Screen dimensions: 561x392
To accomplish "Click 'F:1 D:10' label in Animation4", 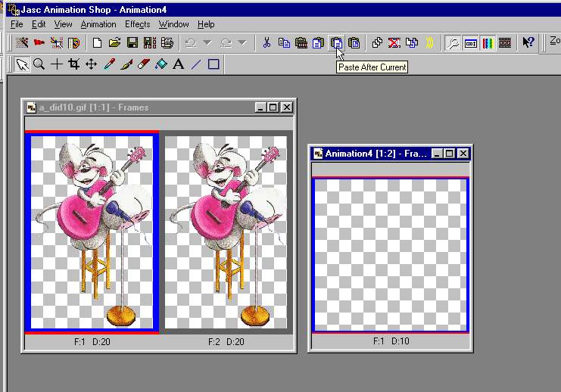I will pos(391,341).
